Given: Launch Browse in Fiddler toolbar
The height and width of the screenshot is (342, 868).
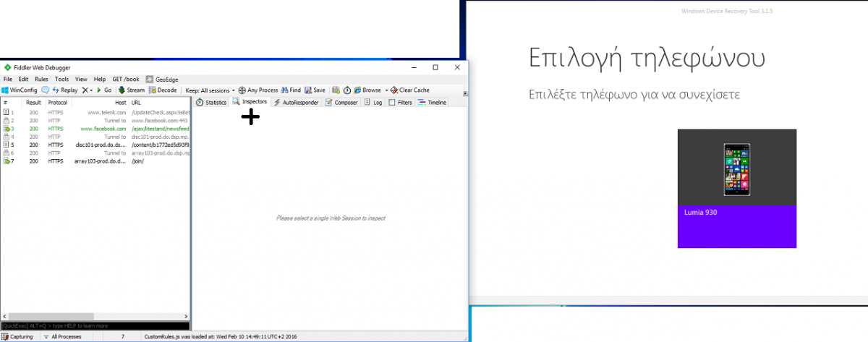Looking at the screenshot, I should (367, 90).
